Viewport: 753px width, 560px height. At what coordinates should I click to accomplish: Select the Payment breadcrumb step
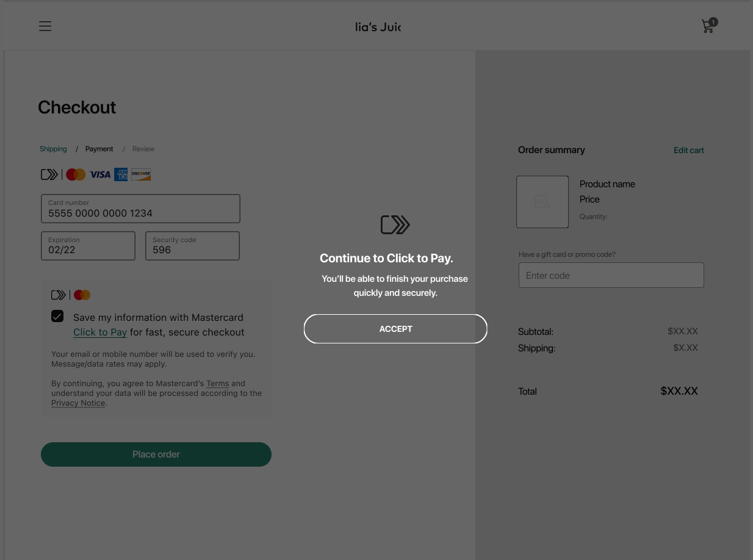tap(99, 149)
